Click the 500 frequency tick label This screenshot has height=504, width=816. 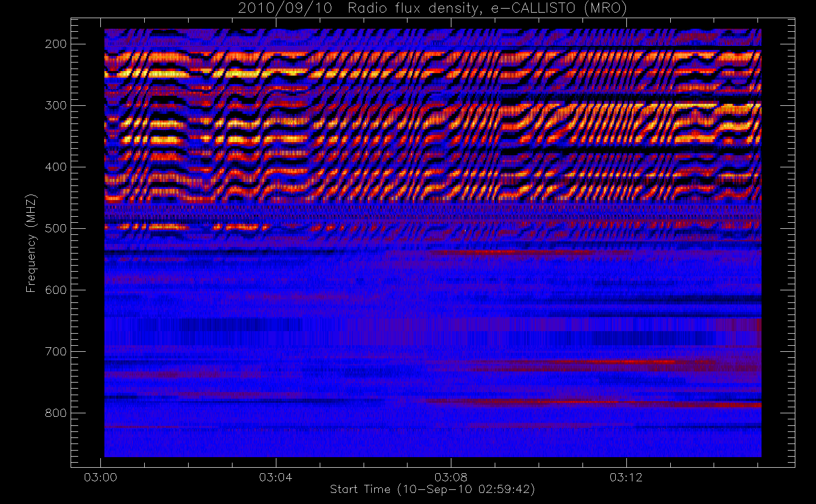click(x=56, y=228)
